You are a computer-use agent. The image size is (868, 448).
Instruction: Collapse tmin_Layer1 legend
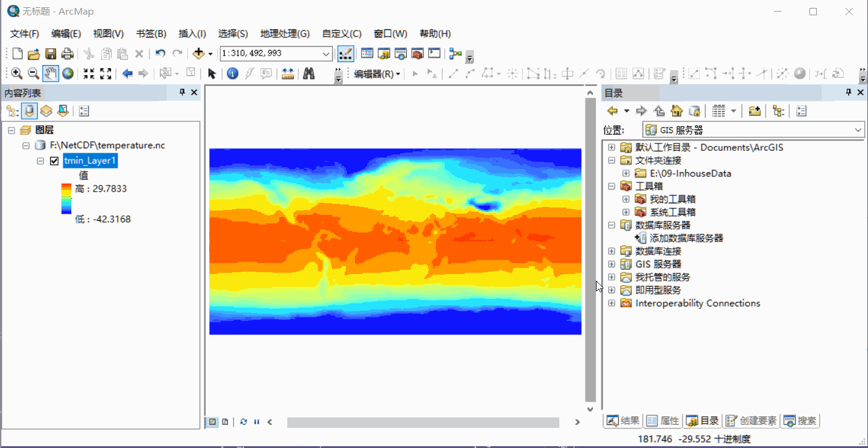[41, 161]
